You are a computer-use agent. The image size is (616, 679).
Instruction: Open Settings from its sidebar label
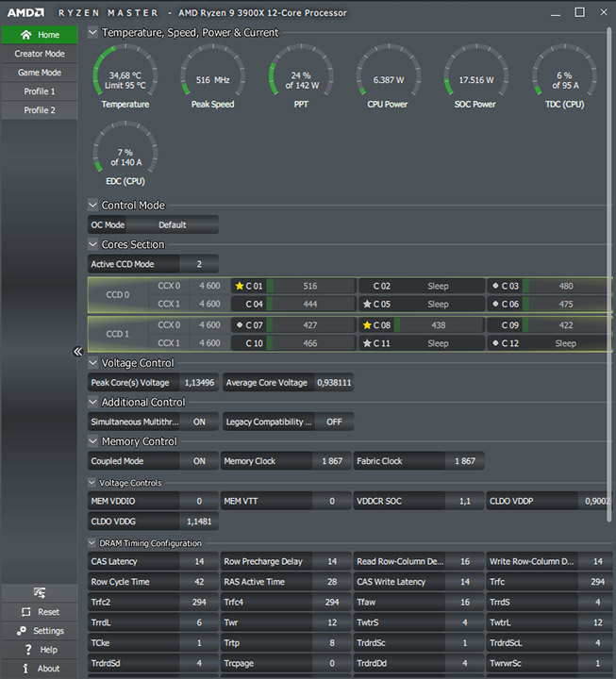point(48,631)
